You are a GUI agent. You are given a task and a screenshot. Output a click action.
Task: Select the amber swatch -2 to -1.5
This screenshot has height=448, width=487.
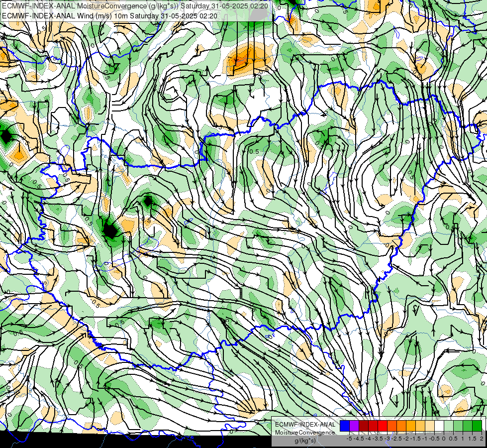[411, 426]
